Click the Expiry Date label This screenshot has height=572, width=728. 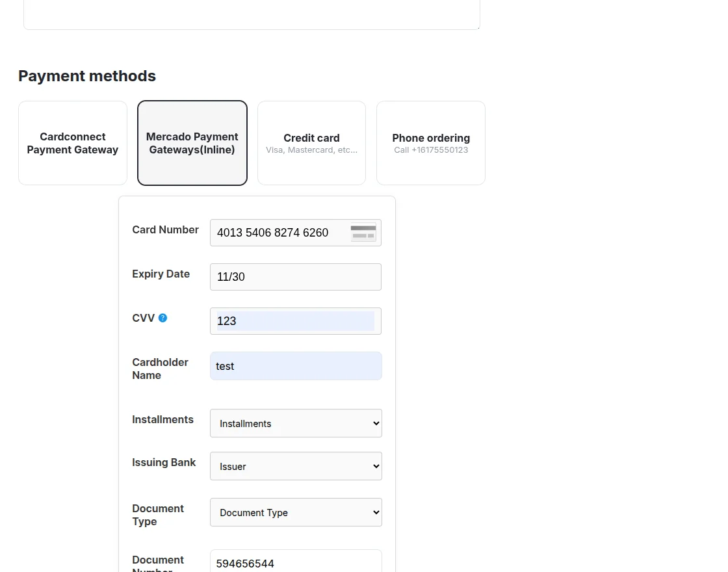tap(161, 274)
